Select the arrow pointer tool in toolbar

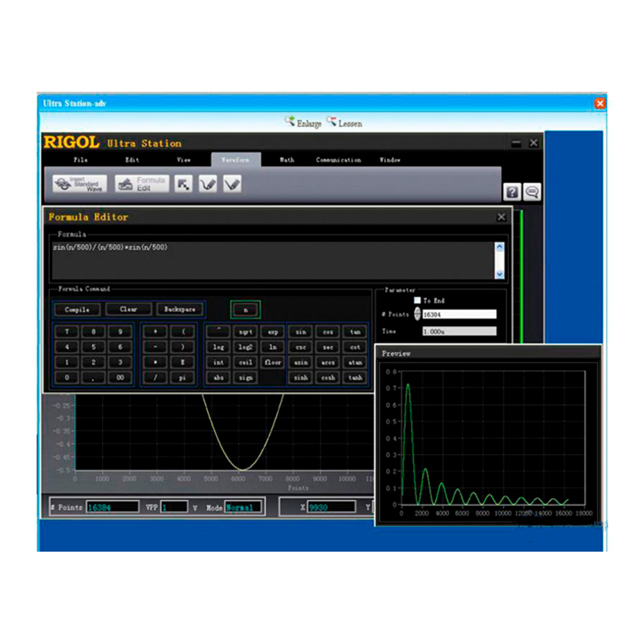click(x=184, y=184)
